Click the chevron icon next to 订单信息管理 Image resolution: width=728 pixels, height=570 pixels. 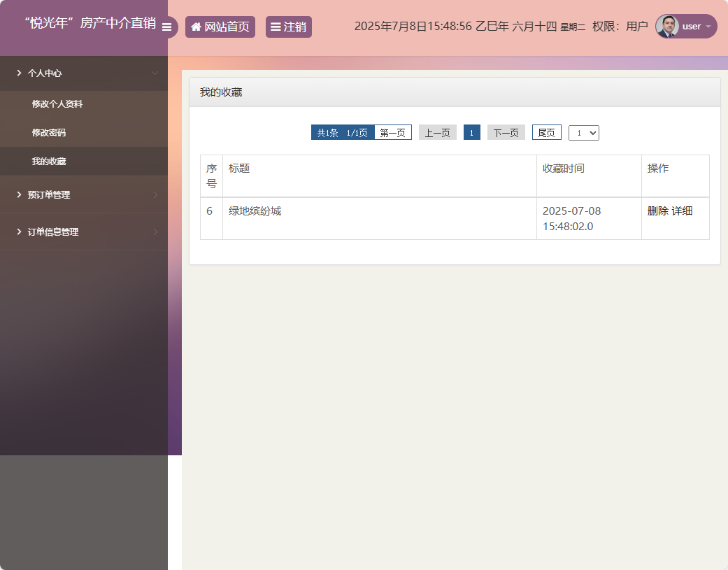155,232
